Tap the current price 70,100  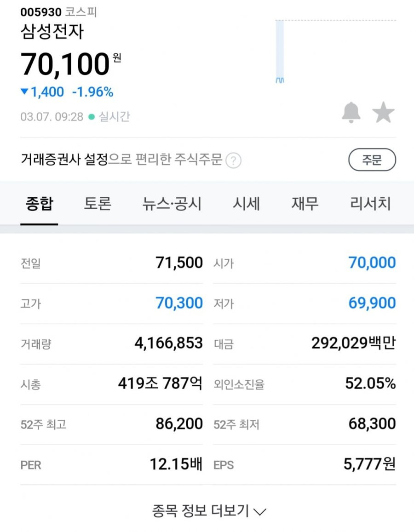point(65,64)
